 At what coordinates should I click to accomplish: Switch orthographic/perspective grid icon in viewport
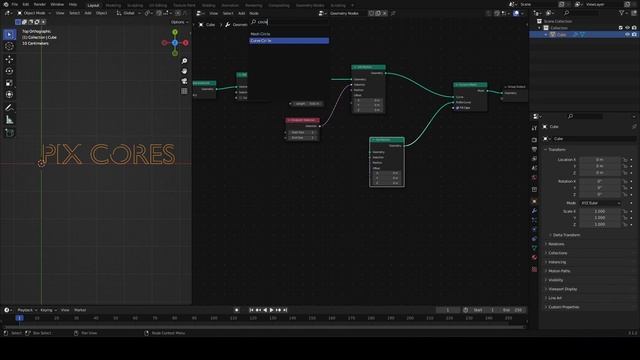(184, 91)
